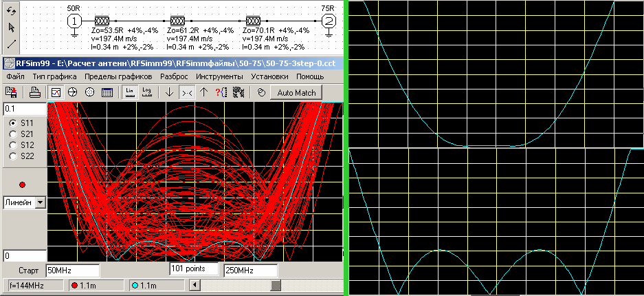Image resolution: width=644 pixels, height=296 pixels.
Task: Open the Установки menu
Action: pos(270,76)
